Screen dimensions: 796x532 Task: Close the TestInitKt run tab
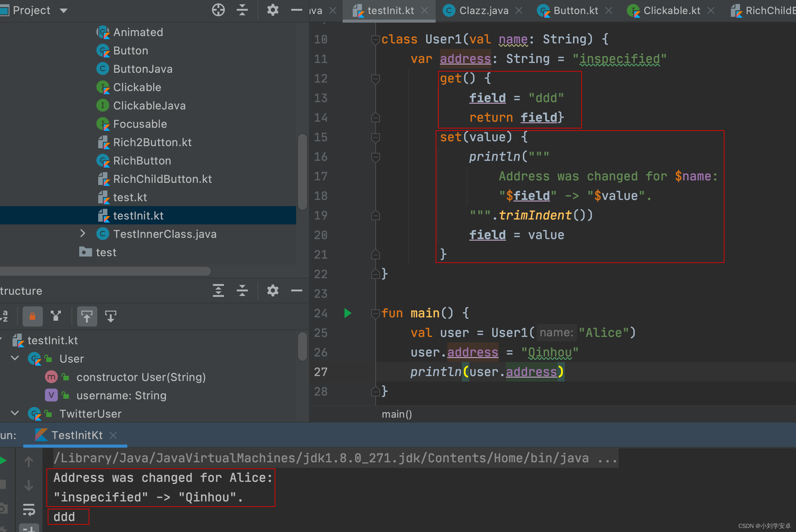click(113, 435)
